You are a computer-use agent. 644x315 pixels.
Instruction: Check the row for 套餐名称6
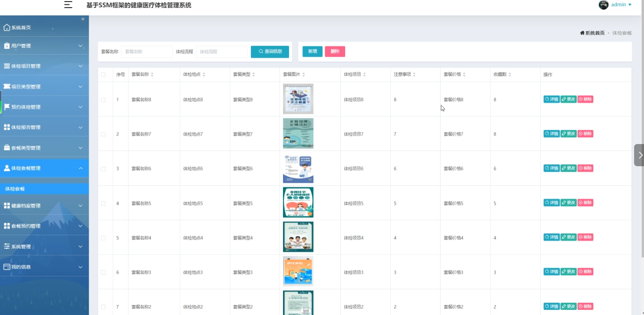(x=103, y=169)
